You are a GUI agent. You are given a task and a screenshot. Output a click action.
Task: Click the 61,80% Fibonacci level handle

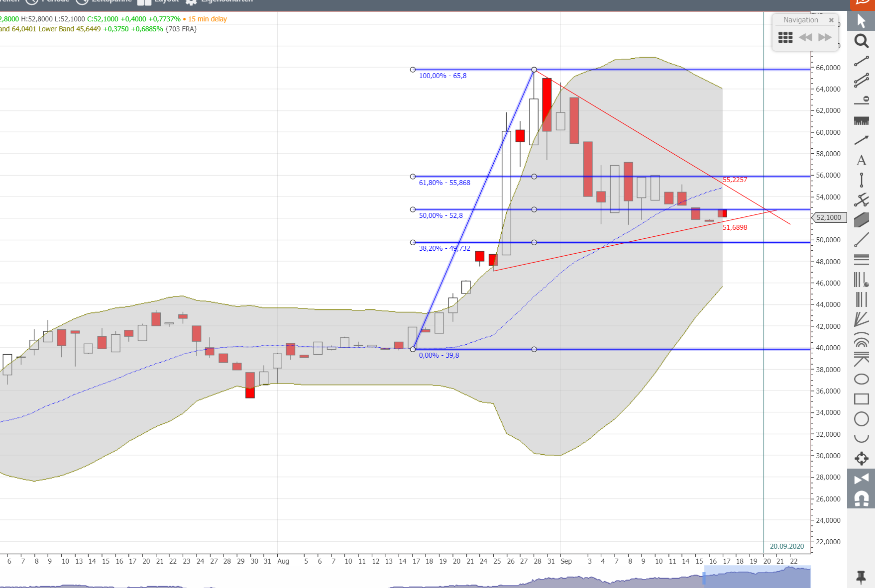(413, 177)
